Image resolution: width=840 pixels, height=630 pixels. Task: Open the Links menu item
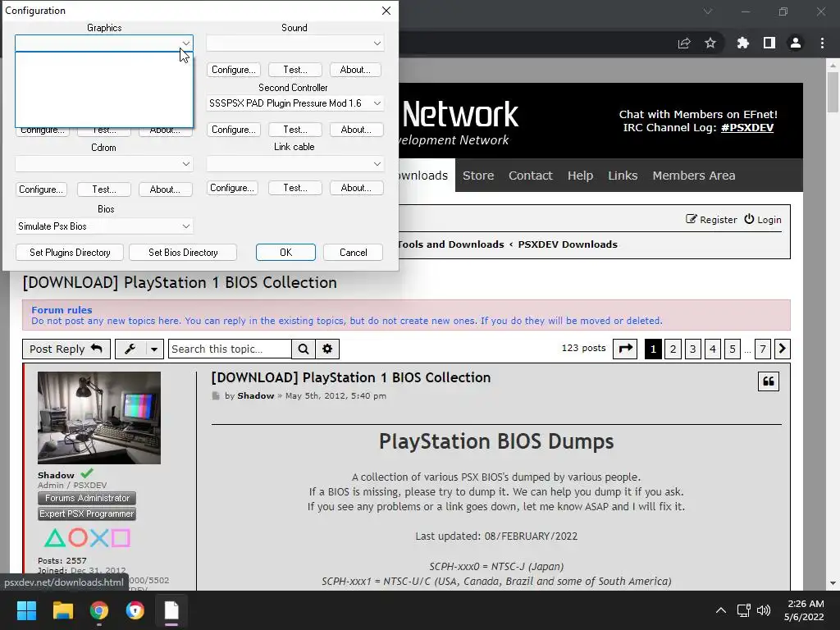tap(623, 176)
